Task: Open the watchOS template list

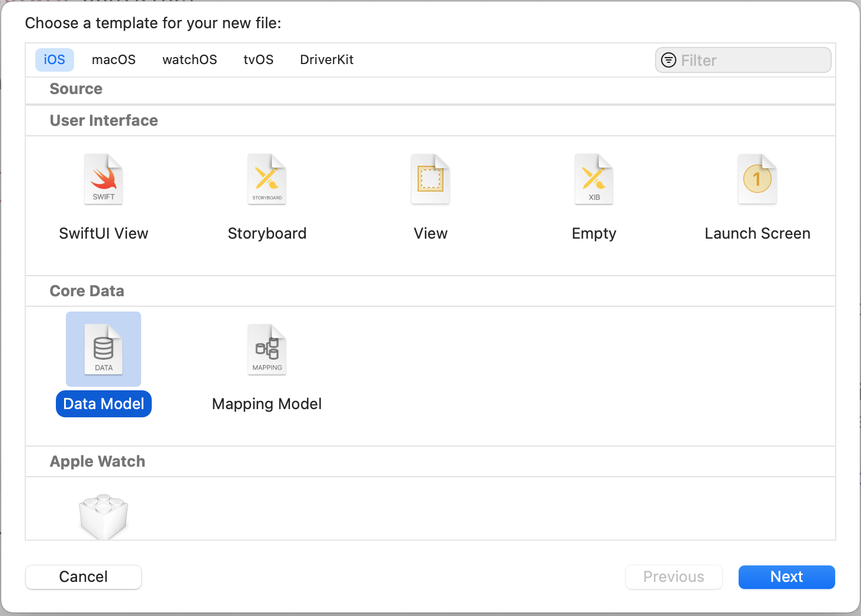Action: click(x=189, y=59)
